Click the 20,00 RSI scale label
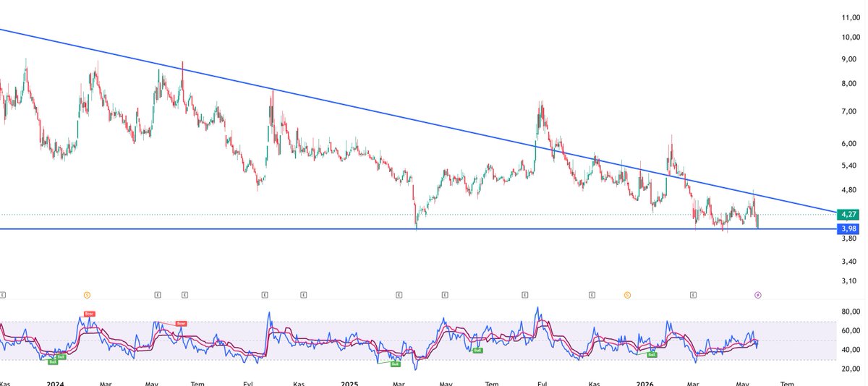Viewport: 868px width, 386px height. tap(850, 369)
